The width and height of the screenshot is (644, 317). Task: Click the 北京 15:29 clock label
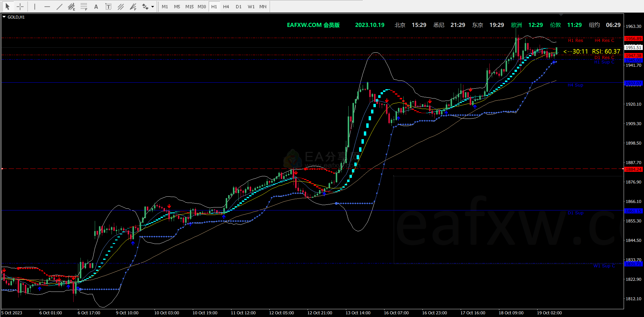(x=410, y=25)
